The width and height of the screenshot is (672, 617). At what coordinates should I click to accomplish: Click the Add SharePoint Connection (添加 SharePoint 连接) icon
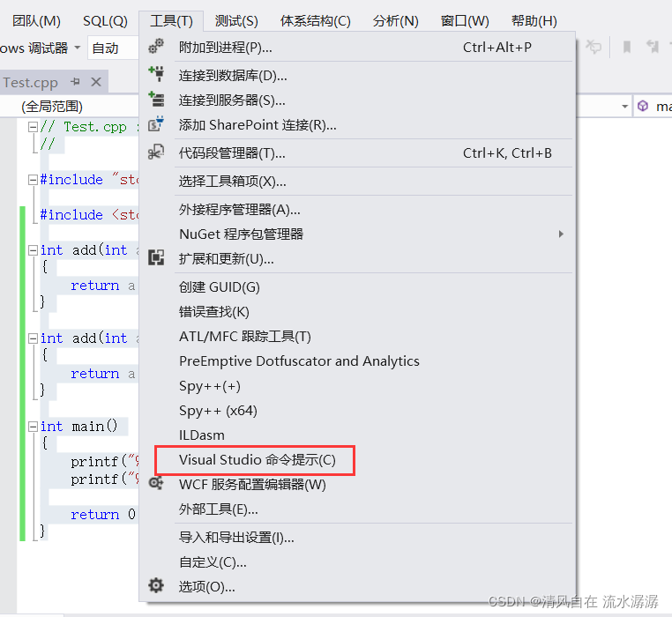pos(156,125)
